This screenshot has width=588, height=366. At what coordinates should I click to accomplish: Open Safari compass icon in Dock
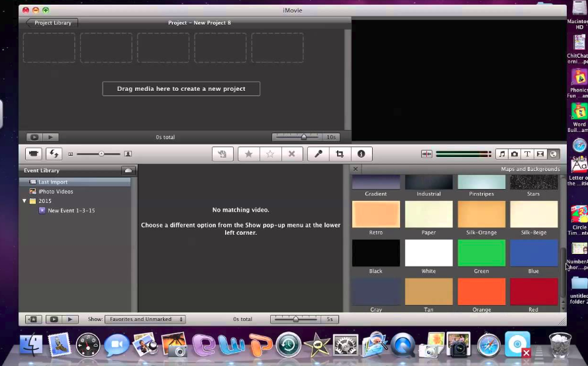(488, 345)
